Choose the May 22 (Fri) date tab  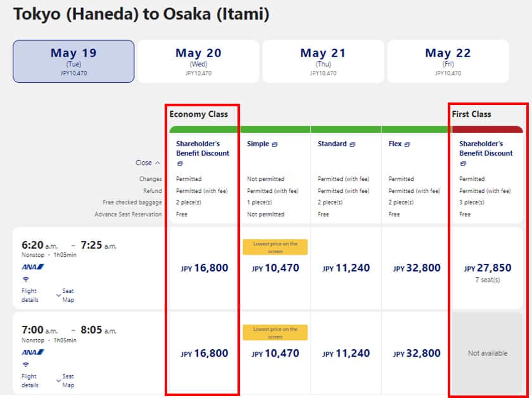(448, 61)
